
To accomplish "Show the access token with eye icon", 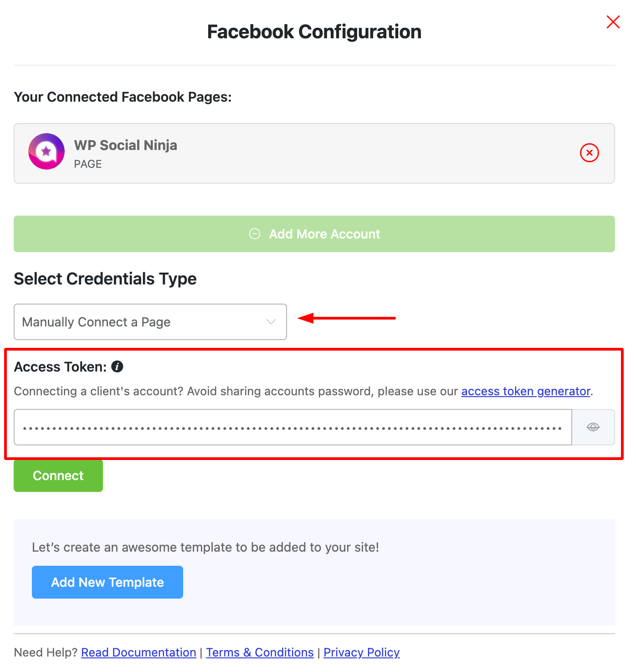I will [x=593, y=427].
